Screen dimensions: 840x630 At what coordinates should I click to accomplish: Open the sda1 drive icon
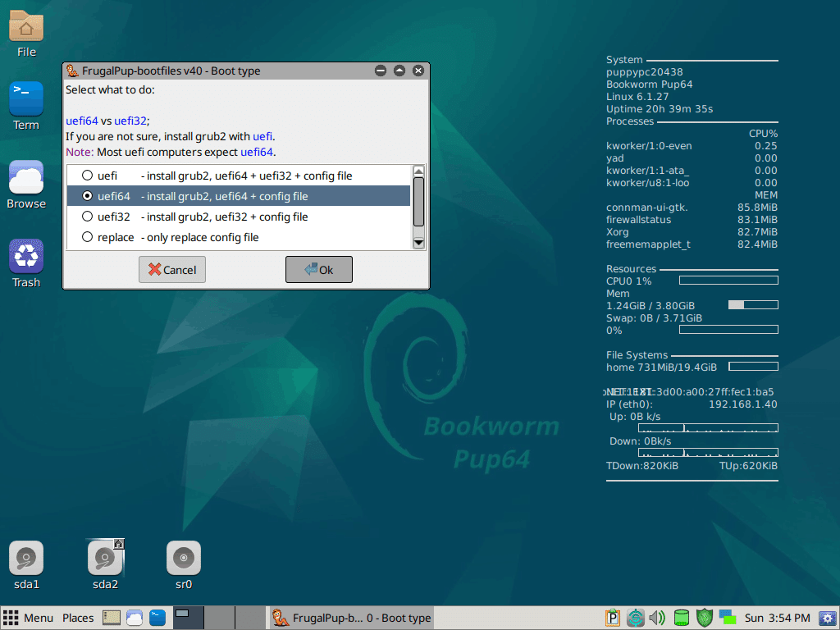[26, 566]
